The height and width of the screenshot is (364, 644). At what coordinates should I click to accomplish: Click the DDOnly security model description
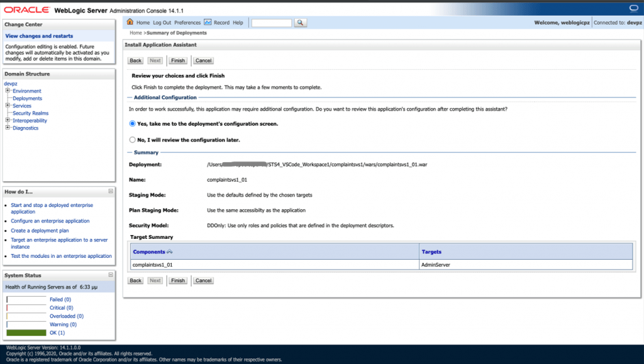[x=300, y=226]
